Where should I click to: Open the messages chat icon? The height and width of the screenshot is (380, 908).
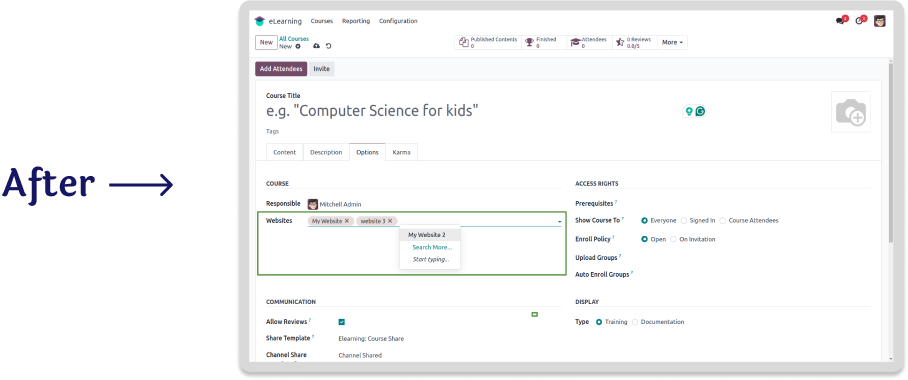(x=841, y=21)
